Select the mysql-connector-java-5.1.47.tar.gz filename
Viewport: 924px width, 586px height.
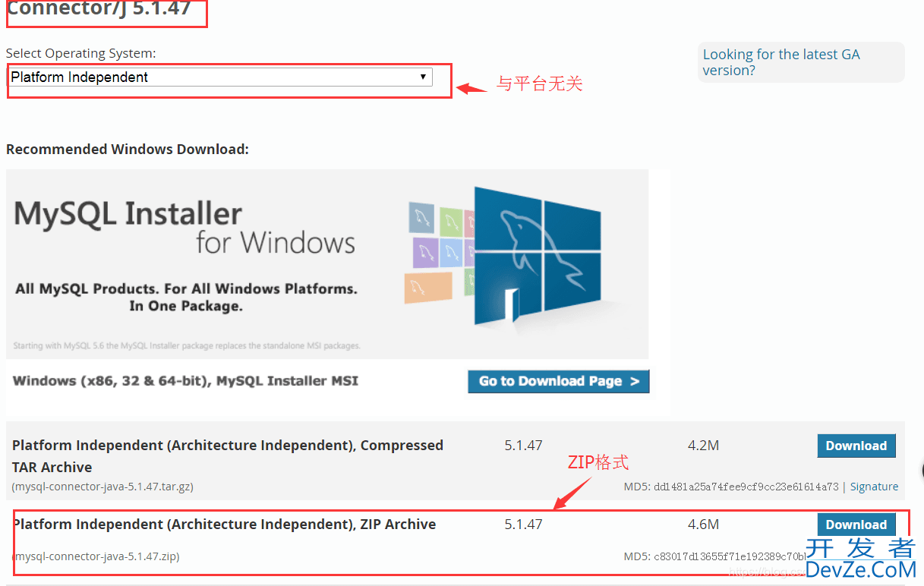[102, 487]
